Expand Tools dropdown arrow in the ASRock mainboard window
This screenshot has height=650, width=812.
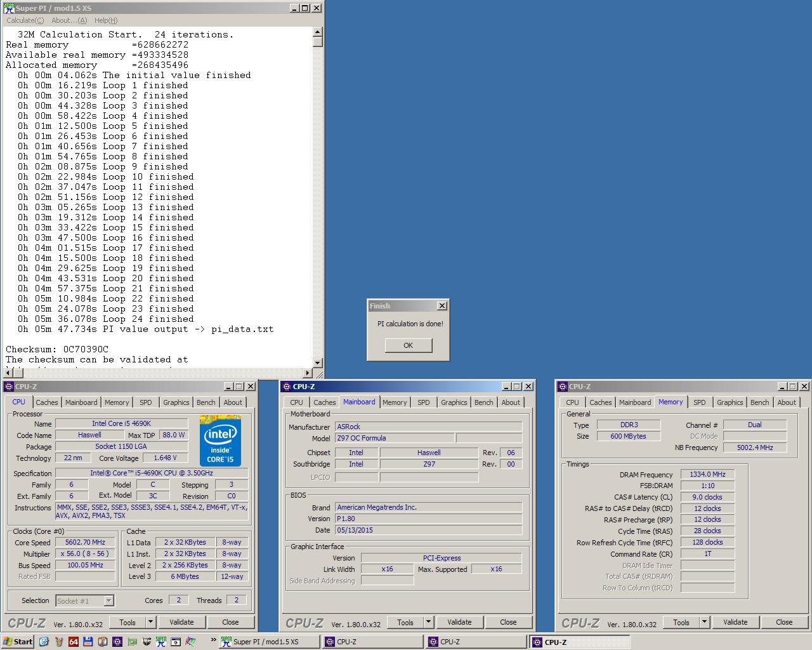(x=428, y=623)
